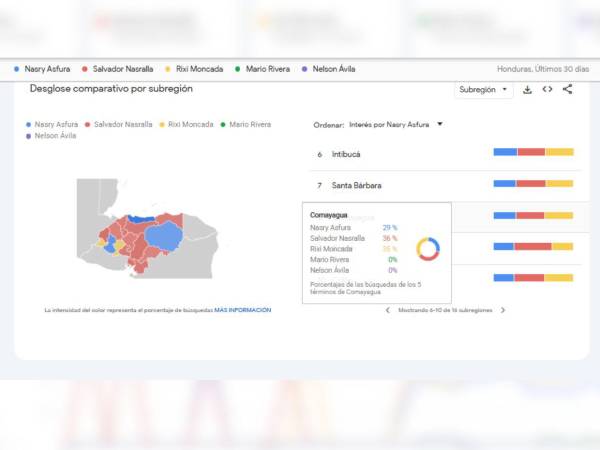
Task: Click Desglose comparativo por subregión heading
Action: tap(111, 89)
